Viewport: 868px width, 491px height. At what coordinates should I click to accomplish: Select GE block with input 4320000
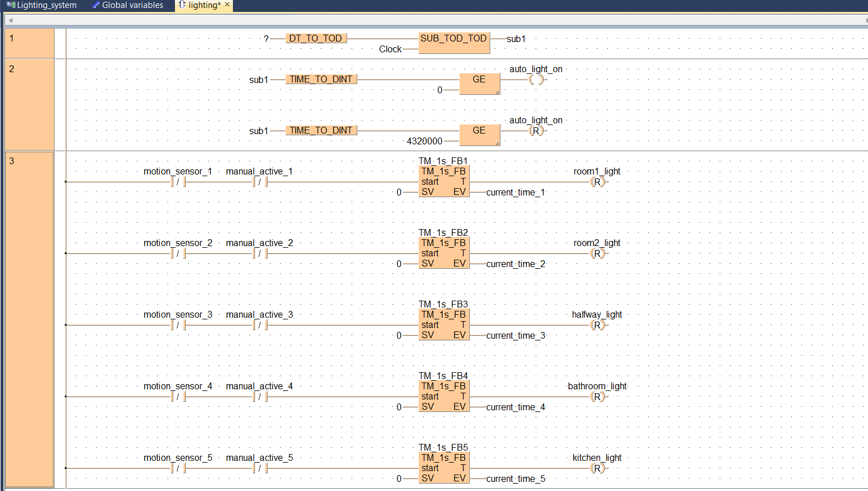(479, 135)
